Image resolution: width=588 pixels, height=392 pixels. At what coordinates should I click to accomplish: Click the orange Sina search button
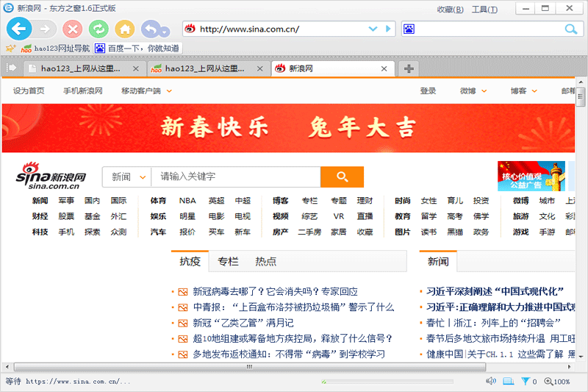(x=342, y=177)
